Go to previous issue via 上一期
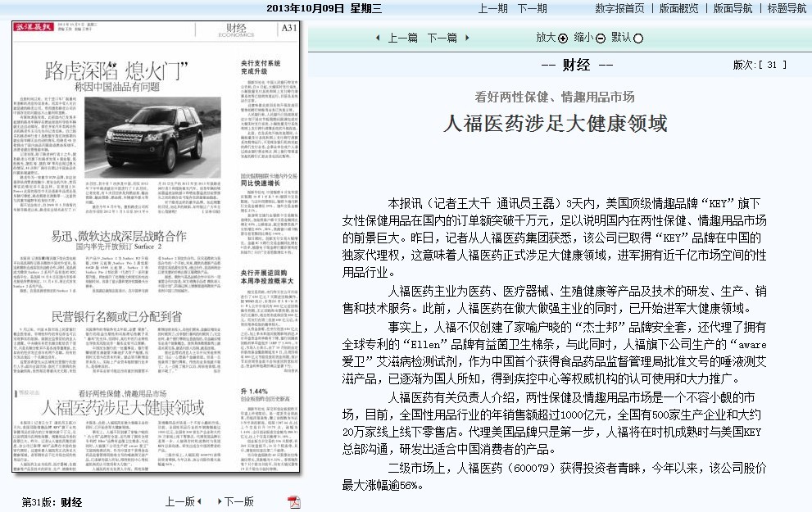The height and width of the screenshot is (512, 812). point(493,8)
